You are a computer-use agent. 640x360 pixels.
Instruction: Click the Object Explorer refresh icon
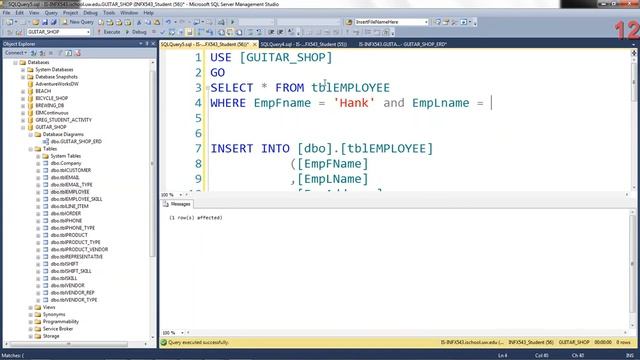(69, 53)
